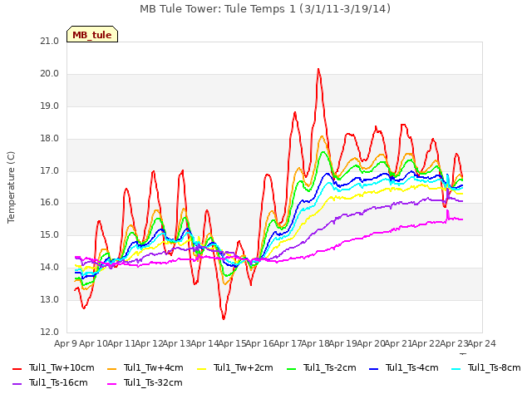Select the Tul1_Ts-16cm legend label
This screenshot has width=532, height=399.
point(58,382)
